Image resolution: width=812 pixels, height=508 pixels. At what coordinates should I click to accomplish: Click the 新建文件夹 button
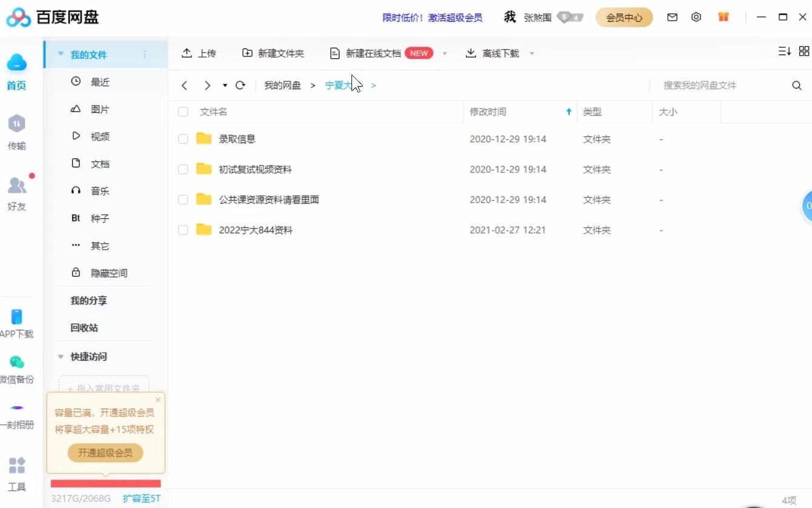pyautogui.click(x=273, y=53)
